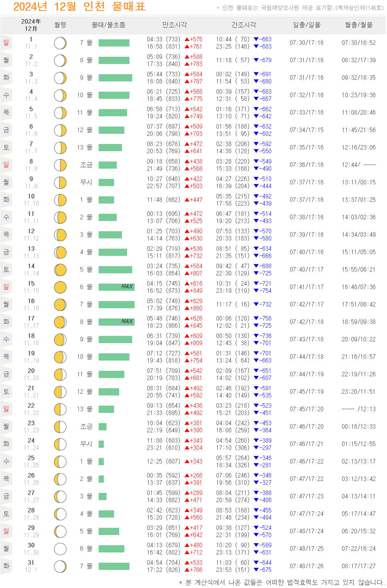Viewport: 387px width, 588px height.
Task: Click the moon icon for December 27
Action: (60, 497)
